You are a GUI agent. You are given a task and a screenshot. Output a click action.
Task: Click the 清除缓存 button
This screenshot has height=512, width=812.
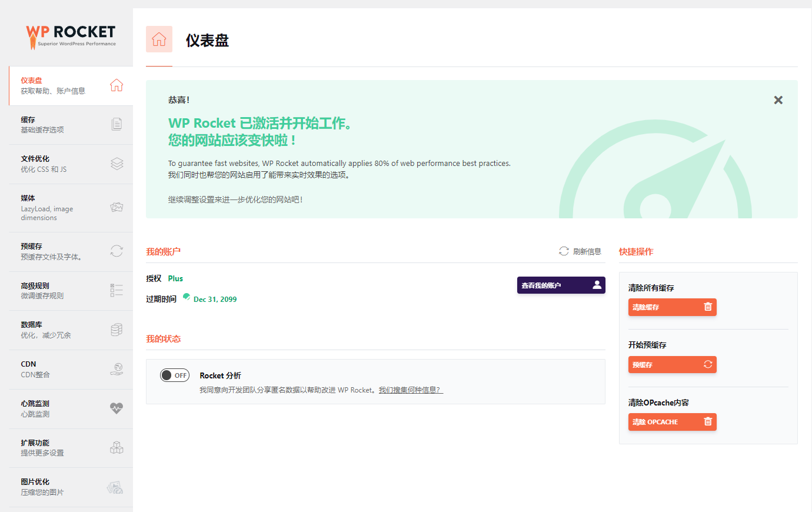[672, 307]
